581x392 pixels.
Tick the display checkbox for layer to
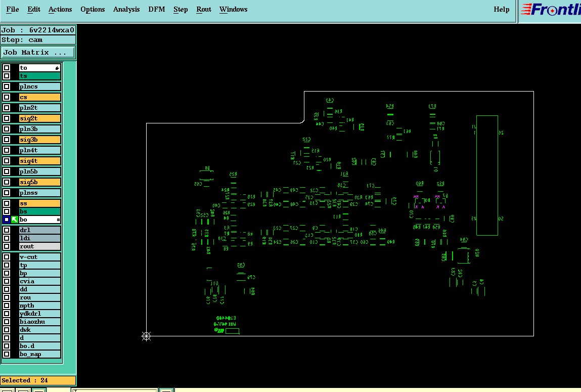(6, 68)
